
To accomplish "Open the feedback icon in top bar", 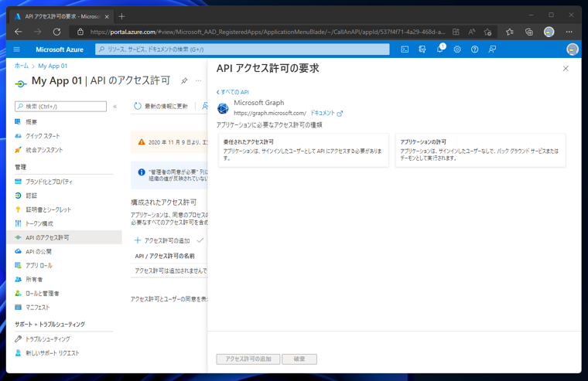I will click(x=492, y=49).
